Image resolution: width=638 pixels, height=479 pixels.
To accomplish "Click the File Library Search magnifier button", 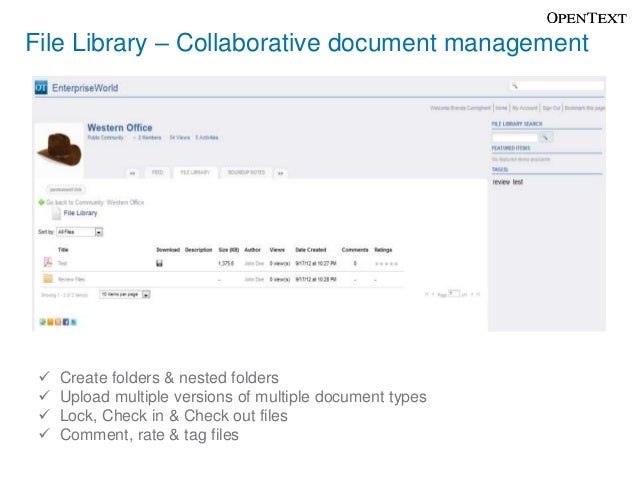I will tap(545, 138).
